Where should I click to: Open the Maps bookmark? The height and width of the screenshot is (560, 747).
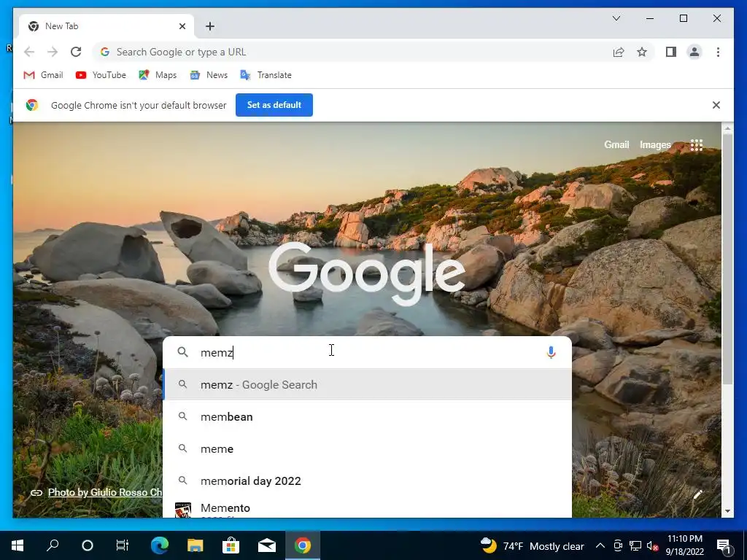click(x=158, y=75)
